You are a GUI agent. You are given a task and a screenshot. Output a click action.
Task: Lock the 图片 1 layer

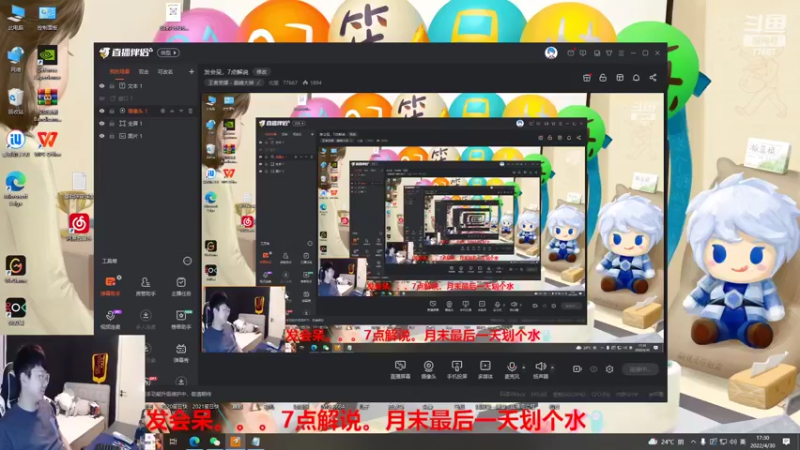click(112, 136)
